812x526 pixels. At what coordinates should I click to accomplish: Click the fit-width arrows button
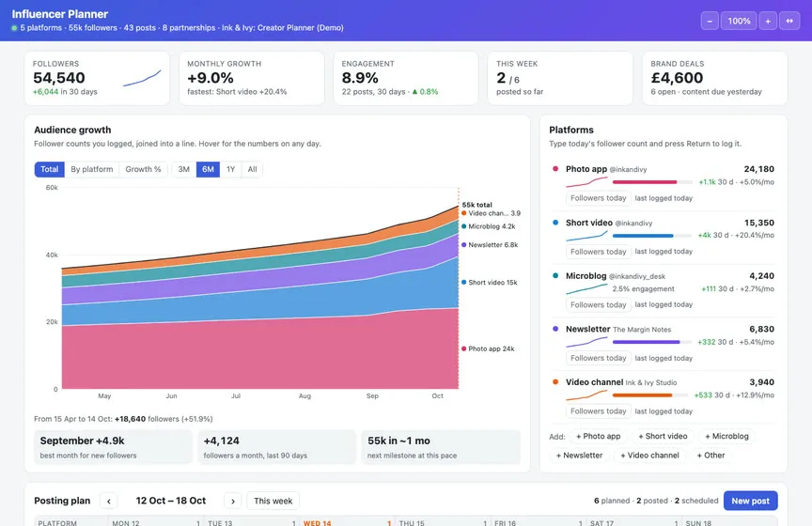(789, 21)
